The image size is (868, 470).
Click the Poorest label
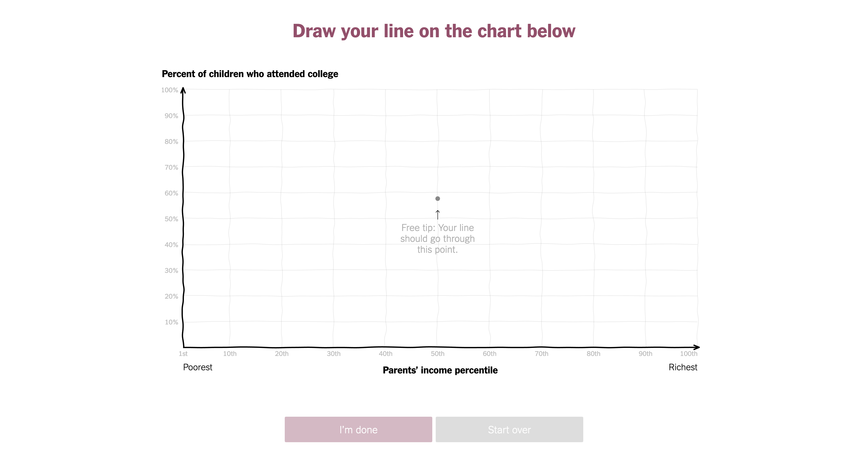(197, 367)
